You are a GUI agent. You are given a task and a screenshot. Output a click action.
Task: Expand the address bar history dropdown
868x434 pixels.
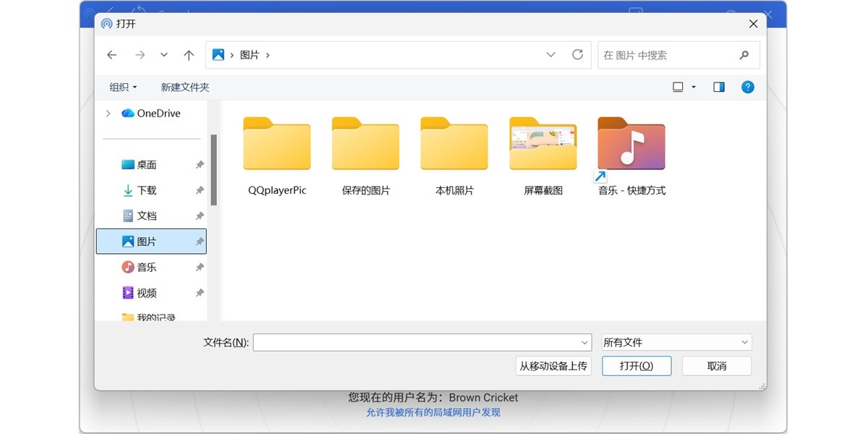(x=551, y=54)
